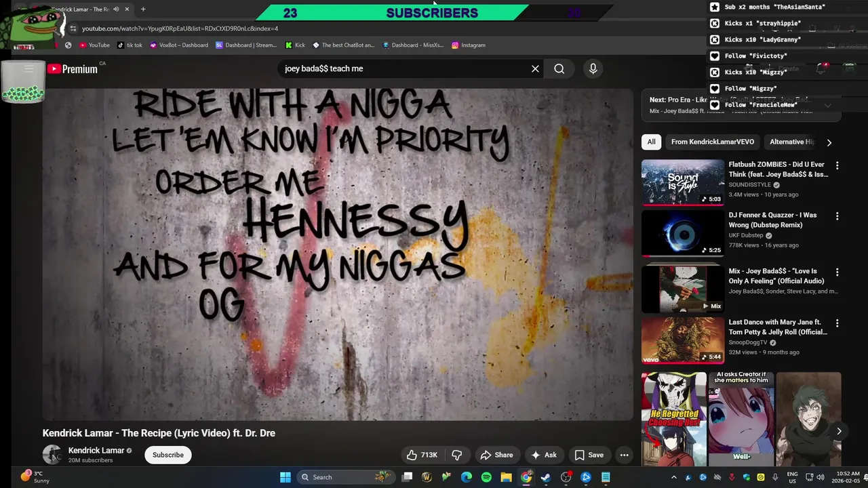Viewport: 868px width, 488px height.
Task: Select From KendrickLamarVEVO filter chip
Action: pyautogui.click(x=712, y=142)
